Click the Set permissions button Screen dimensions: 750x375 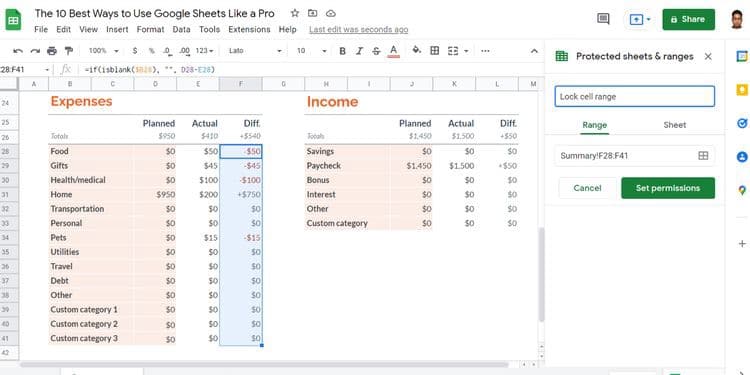point(668,188)
